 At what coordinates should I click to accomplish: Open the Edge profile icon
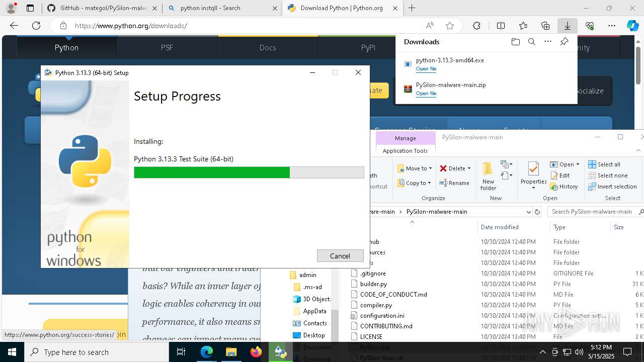pos(11,8)
